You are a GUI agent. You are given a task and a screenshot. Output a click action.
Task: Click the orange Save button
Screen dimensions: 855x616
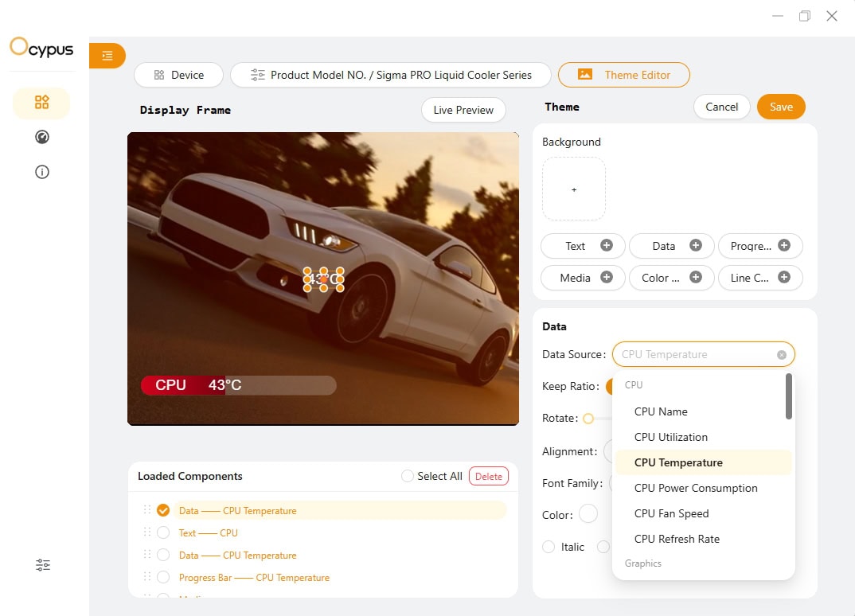780,107
